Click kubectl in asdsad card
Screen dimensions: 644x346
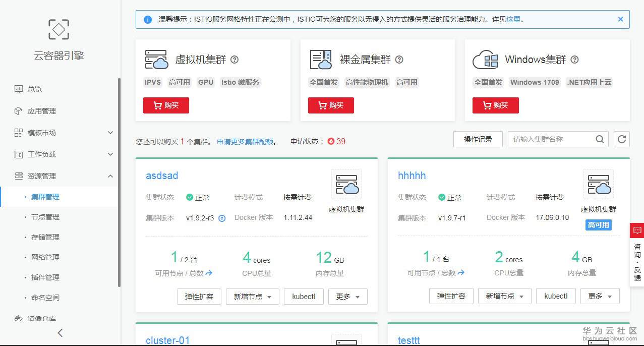(304, 297)
